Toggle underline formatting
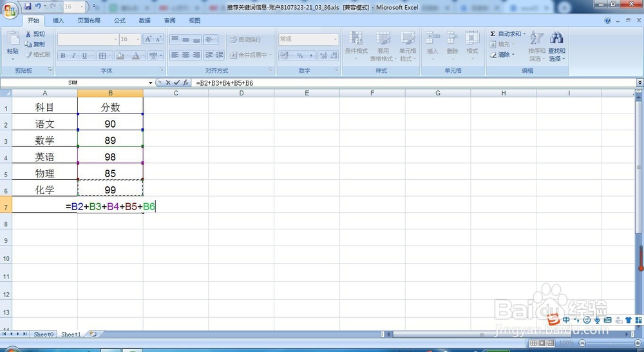The width and height of the screenshot is (644, 352). [x=84, y=55]
